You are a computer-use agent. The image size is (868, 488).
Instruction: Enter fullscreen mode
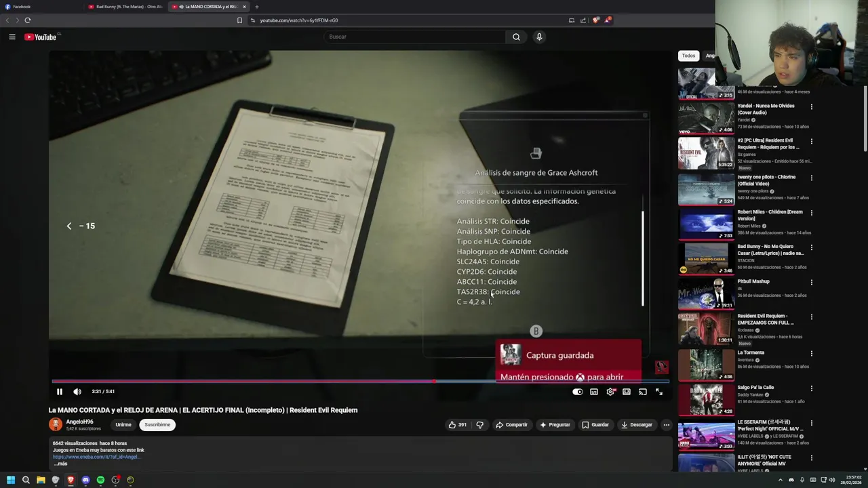click(x=659, y=392)
